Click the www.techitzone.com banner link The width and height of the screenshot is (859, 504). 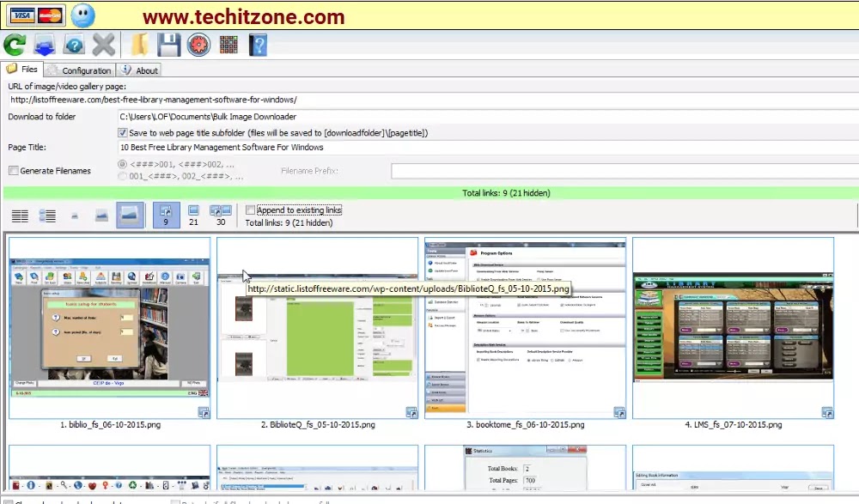pos(244,16)
